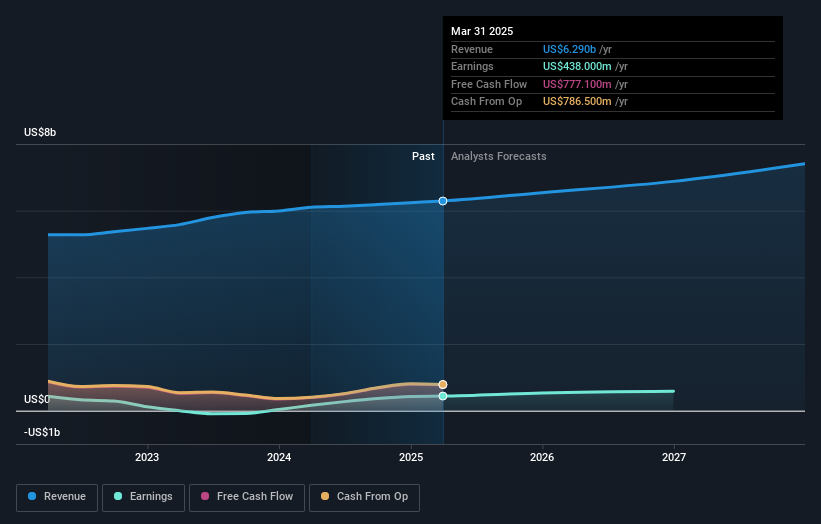The image size is (821, 524).
Task: Toggle the Earnings legend button
Action: pos(143,497)
